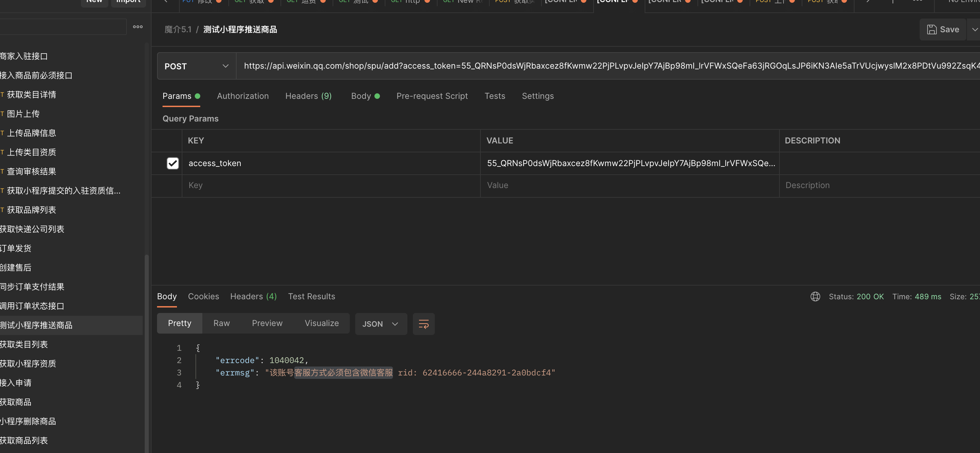Click the Save floppy disk icon
This screenshot has width=980, height=453.
[x=932, y=30]
